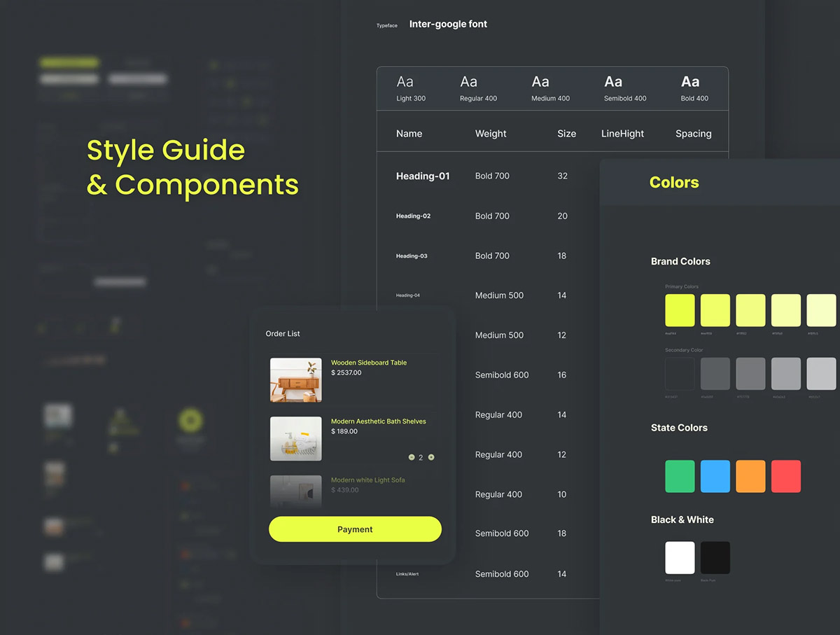
Task: Select the Semibold 400 font weight sample
Action: click(x=625, y=88)
